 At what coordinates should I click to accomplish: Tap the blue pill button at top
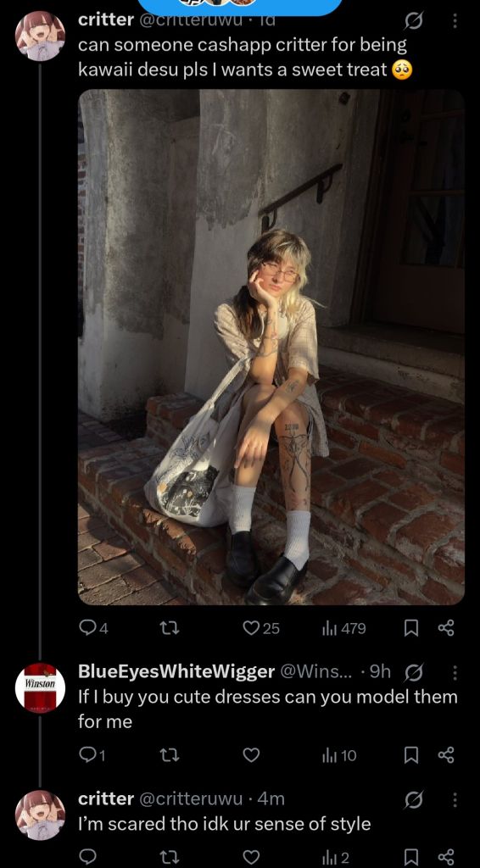[239, 7]
